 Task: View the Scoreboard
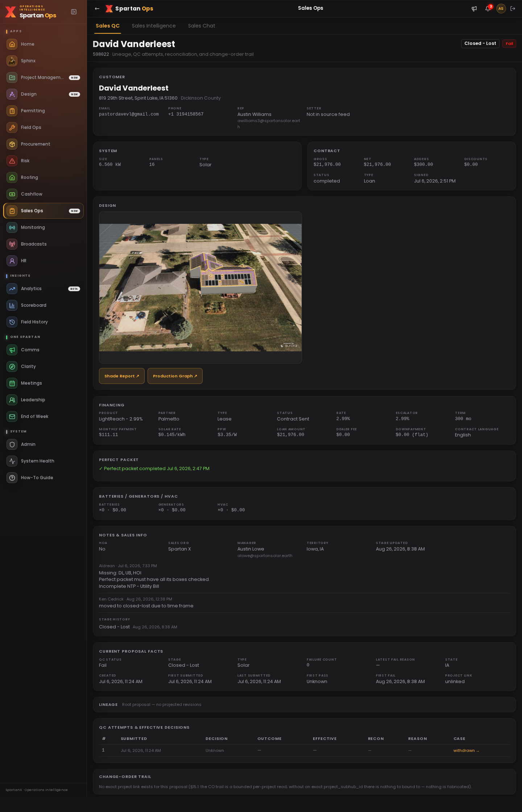click(43, 305)
